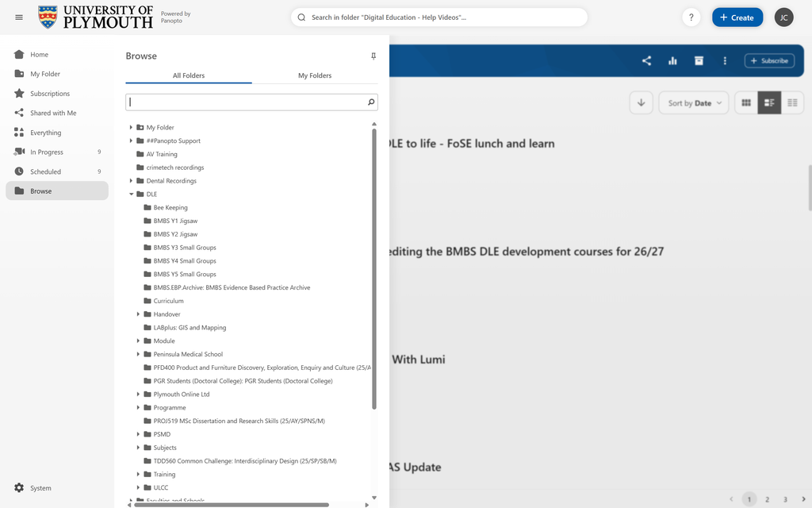812x508 pixels.
Task: Switch to list view
Action: pyautogui.click(x=792, y=102)
